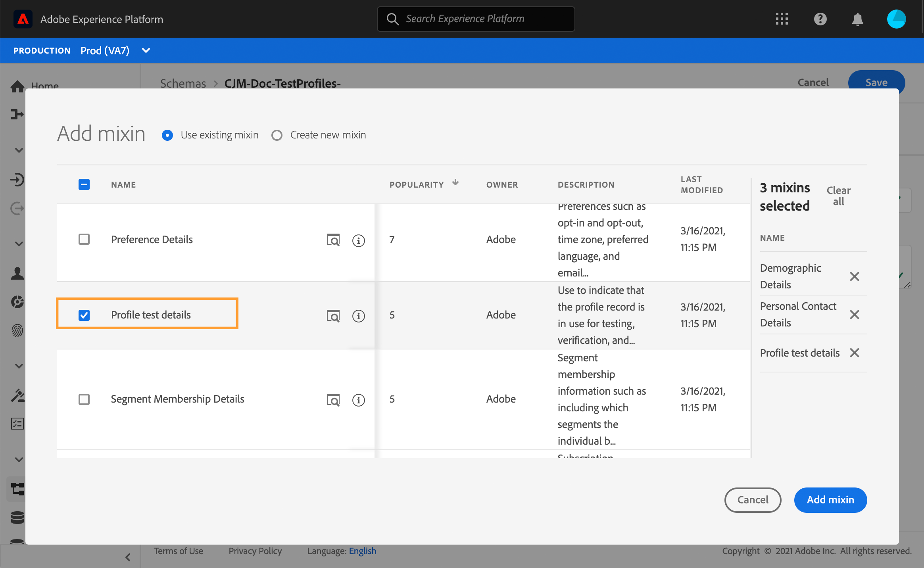Uncheck the Profile test details checkbox

(x=84, y=315)
